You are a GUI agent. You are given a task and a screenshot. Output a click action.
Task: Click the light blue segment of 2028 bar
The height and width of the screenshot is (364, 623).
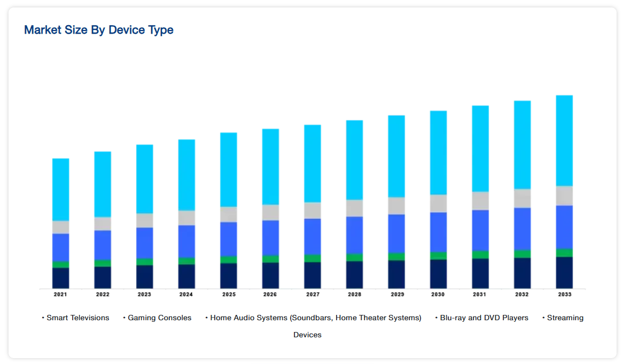(x=354, y=160)
